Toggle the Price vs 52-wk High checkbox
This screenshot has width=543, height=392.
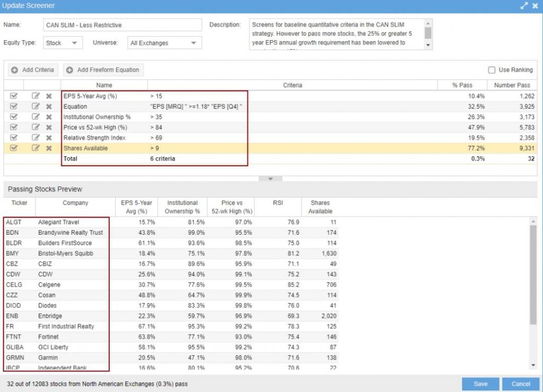pyautogui.click(x=13, y=127)
